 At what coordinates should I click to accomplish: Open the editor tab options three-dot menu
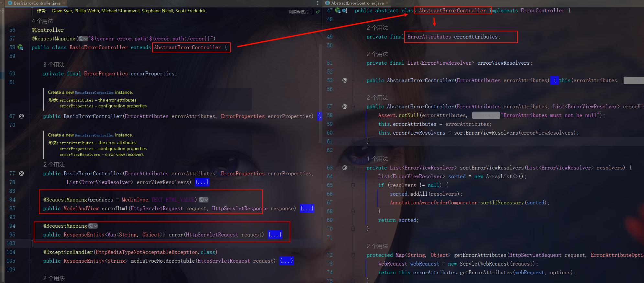pos(318,3)
